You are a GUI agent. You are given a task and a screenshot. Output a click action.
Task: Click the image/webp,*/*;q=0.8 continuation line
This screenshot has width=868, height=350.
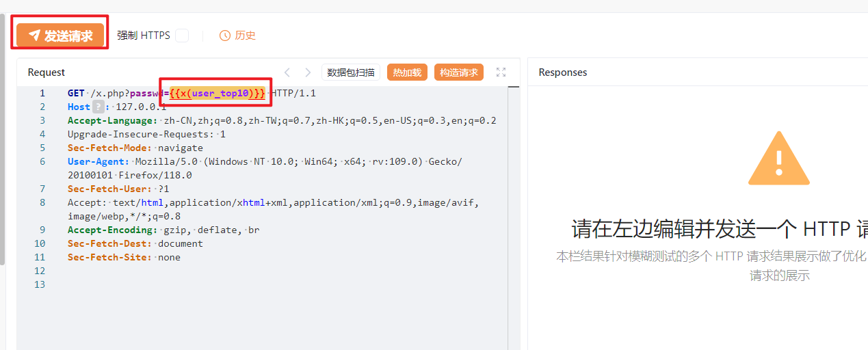[x=124, y=216]
